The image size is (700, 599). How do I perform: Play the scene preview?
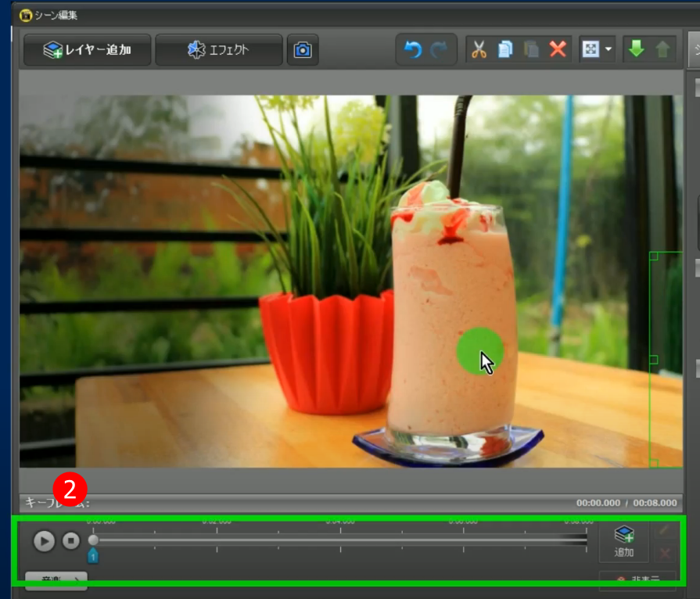[x=44, y=540]
